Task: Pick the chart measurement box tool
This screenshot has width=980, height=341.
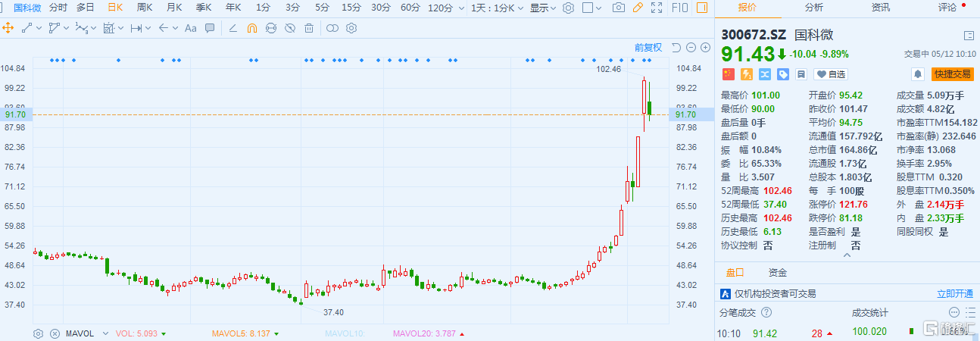Action: [x=108, y=28]
